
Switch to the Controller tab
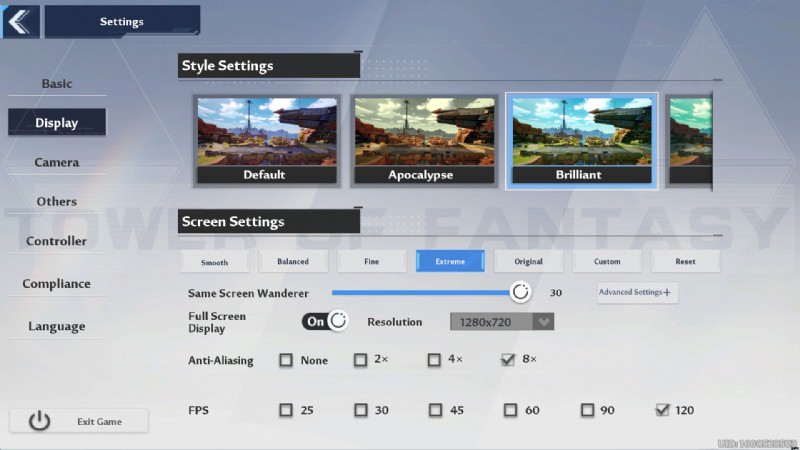tap(57, 241)
